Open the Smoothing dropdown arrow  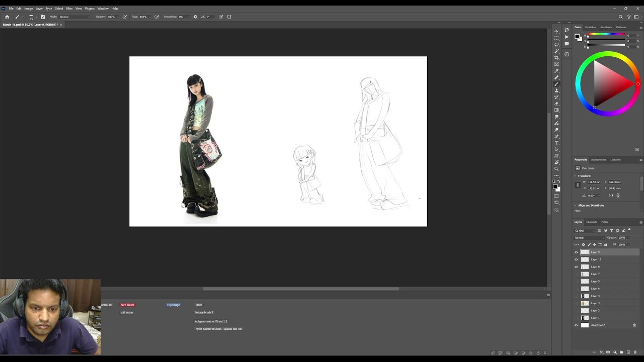[x=189, y=17]
